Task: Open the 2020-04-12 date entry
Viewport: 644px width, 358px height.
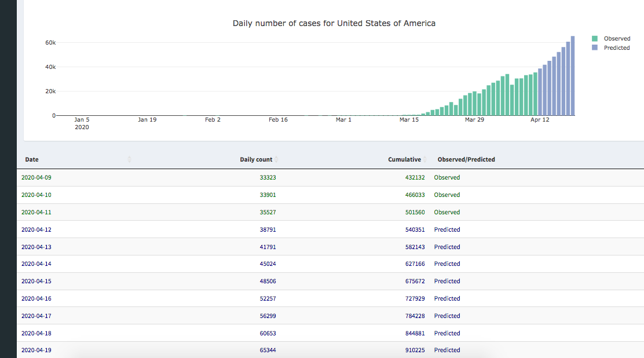Action: (x=36, y=229)
